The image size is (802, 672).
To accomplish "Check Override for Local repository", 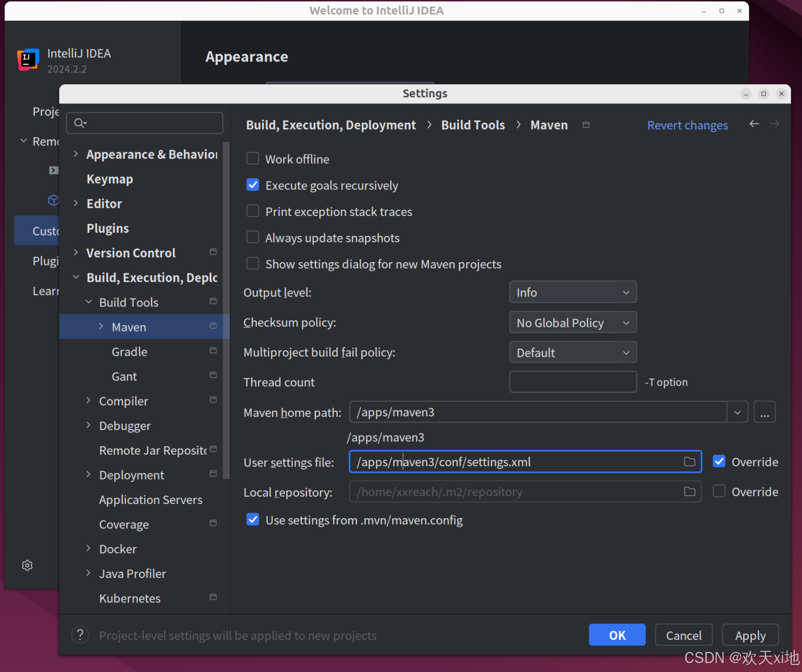I will point(719,491).
